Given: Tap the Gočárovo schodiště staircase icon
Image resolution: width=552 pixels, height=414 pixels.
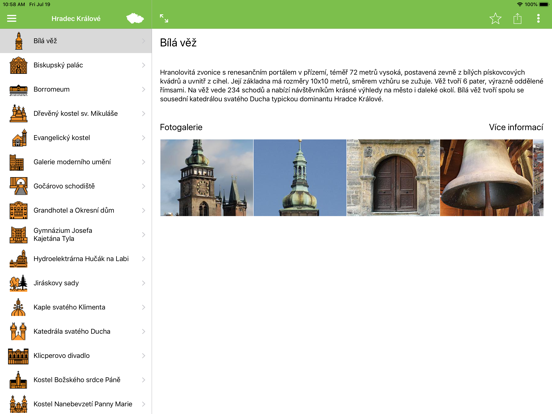Looking at the screenshot, I should click(x=18, y=186).
